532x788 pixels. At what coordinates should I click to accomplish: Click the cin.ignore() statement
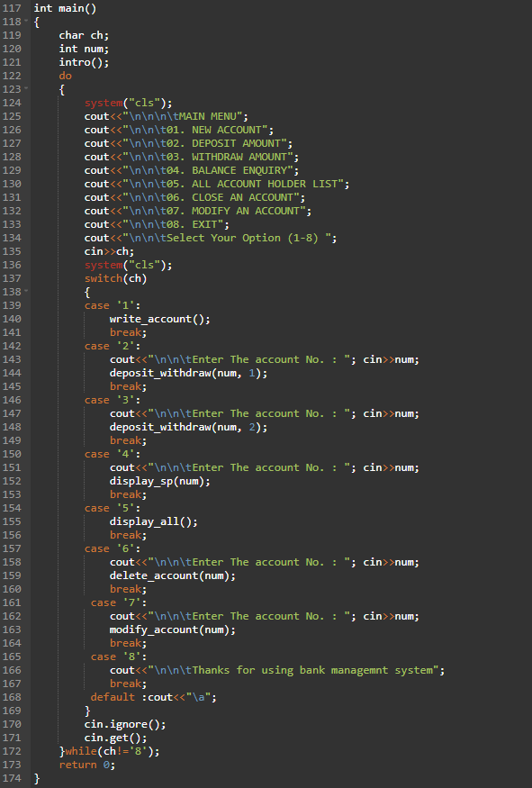[x=125, y=724]
